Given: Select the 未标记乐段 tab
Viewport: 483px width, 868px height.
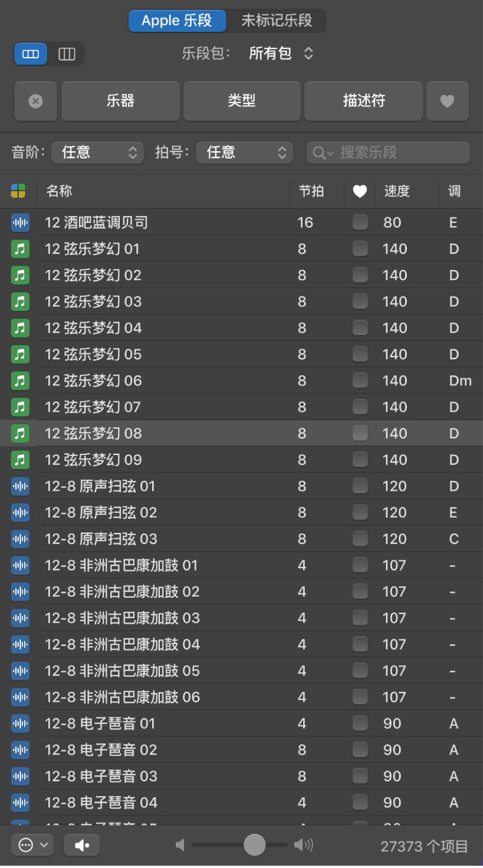Looking at the screenshot, I should [x=277, y=21].
